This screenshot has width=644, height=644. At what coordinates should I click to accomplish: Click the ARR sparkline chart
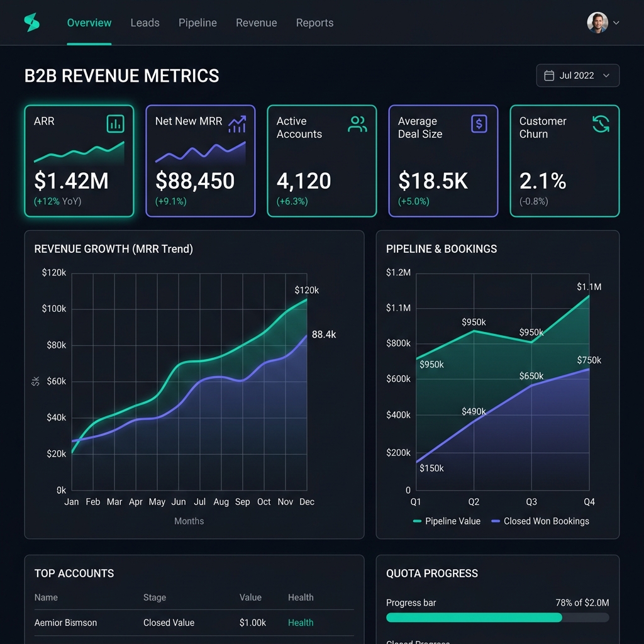79,153
